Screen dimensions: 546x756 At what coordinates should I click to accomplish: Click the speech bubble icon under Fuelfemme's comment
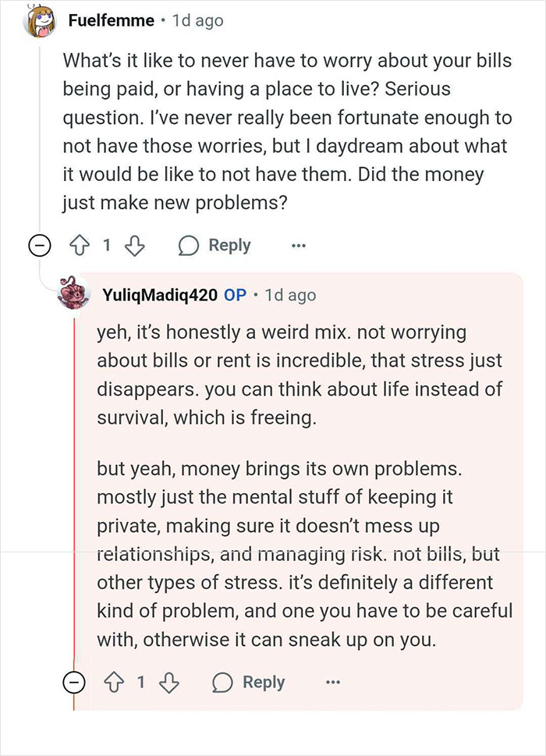(x=189, y=247)
